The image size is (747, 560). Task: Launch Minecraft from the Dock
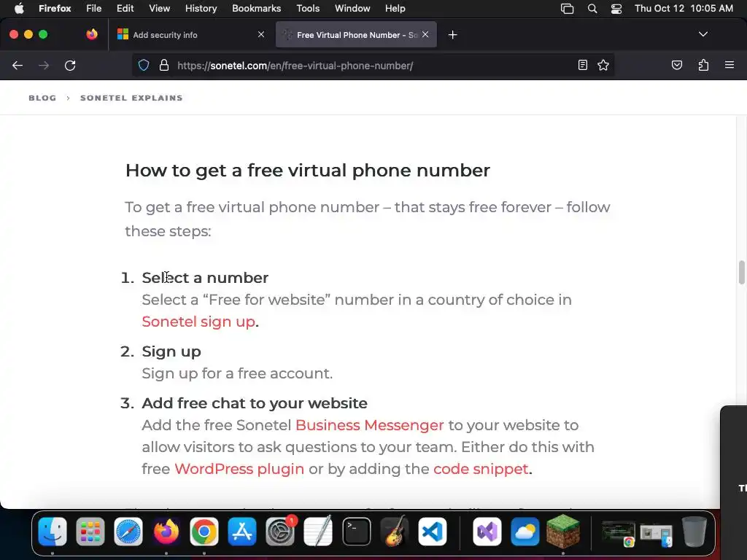click(562, 532)
